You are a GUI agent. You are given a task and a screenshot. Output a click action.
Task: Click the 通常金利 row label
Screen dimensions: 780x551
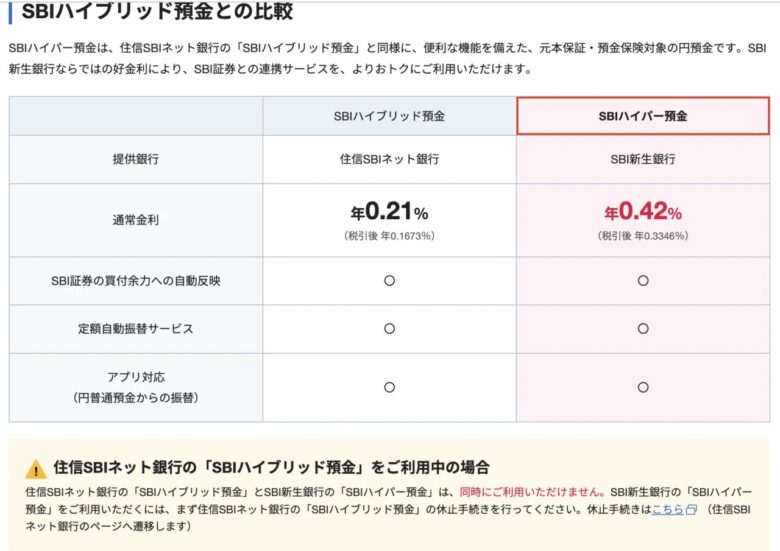[x=136, y=221]
